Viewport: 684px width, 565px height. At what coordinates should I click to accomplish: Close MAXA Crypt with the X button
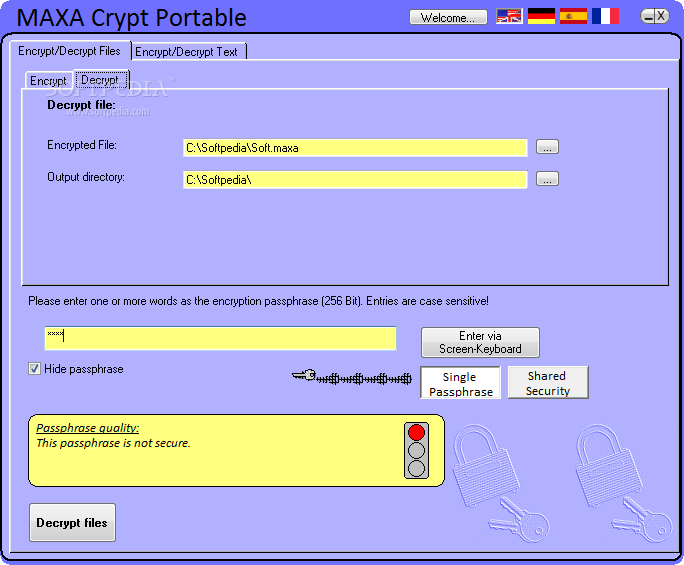(661, 17)
